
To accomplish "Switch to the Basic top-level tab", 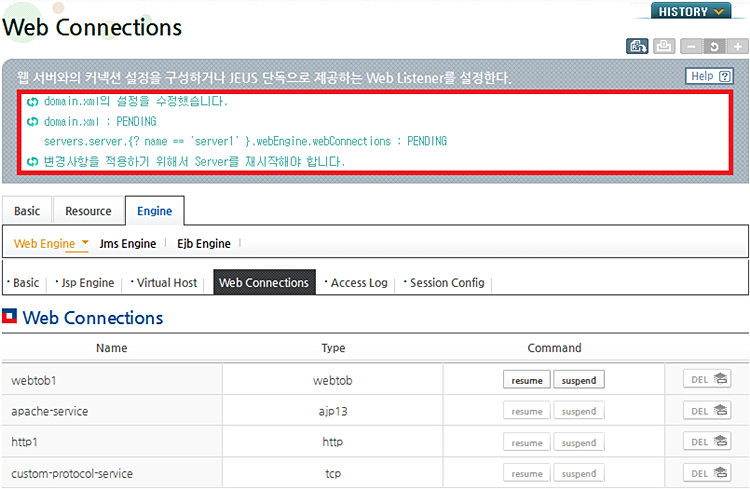I will (27, 211).
